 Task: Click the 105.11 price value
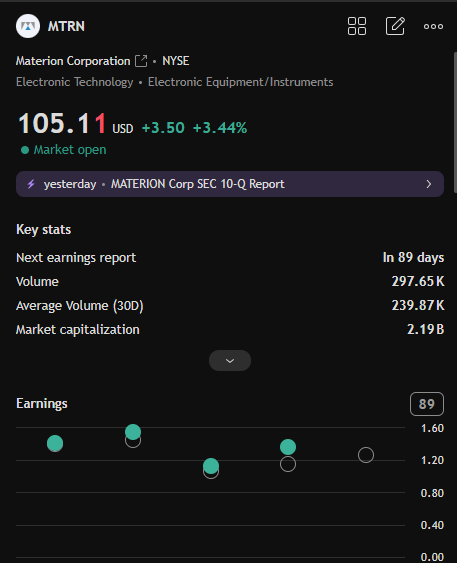(62, 123)
